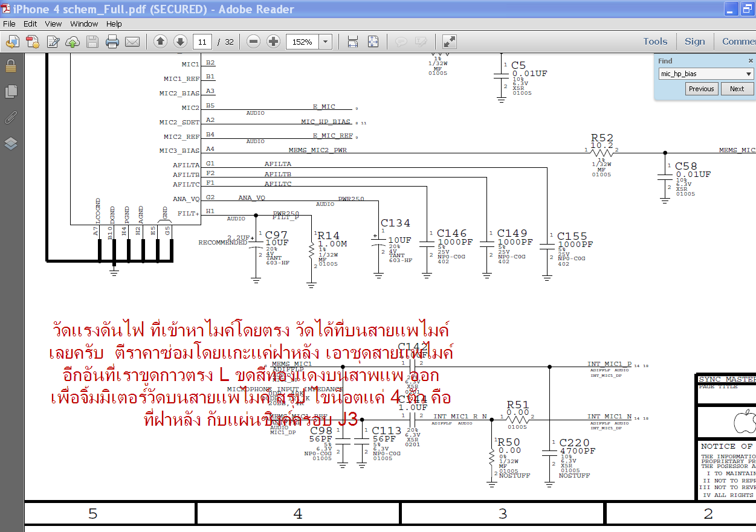Click the fit one full page icon
This screenshot has width=756, height=532.
373,42
